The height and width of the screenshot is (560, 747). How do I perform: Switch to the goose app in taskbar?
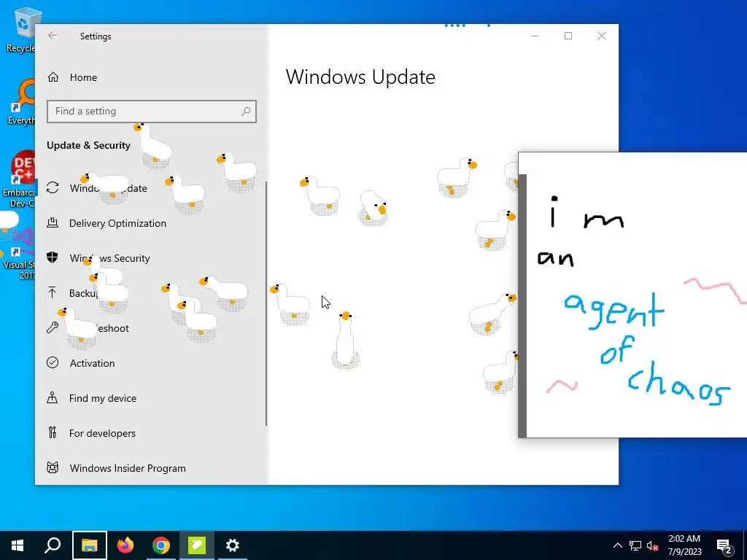click(197, 545)
